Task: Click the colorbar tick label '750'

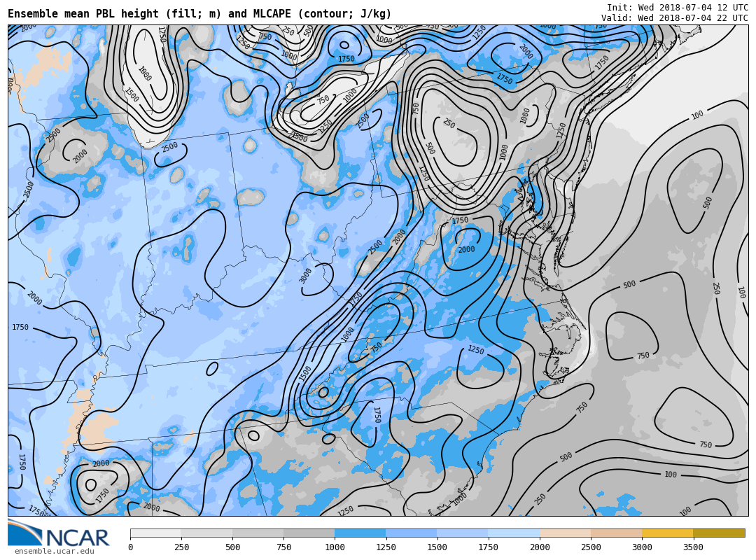Action: [283, 547]
